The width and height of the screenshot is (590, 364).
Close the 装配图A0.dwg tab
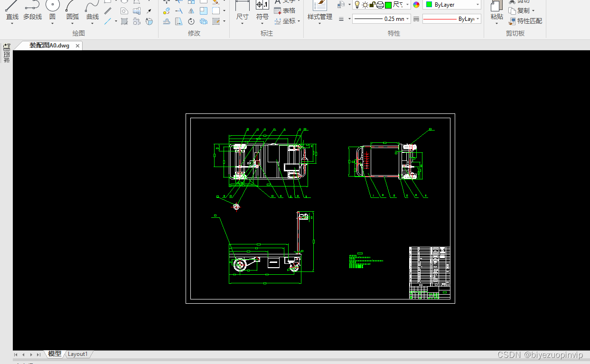click(x=77, y=46)
